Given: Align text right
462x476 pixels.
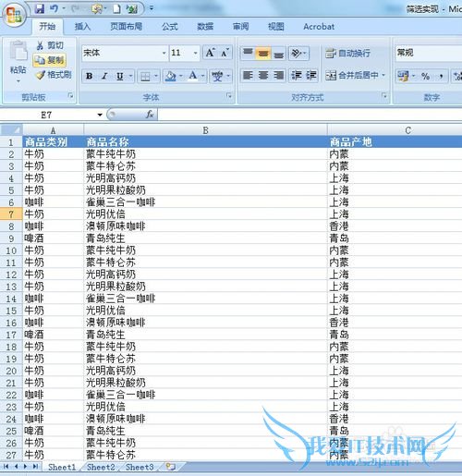Looking at the screenshot, I should click(x=279, y=76).
